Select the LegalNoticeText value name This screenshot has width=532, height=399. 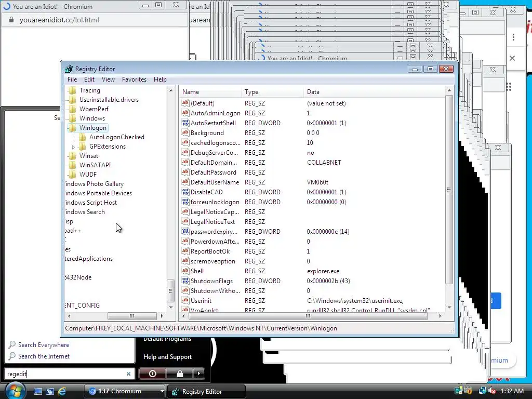coord(212,221)
